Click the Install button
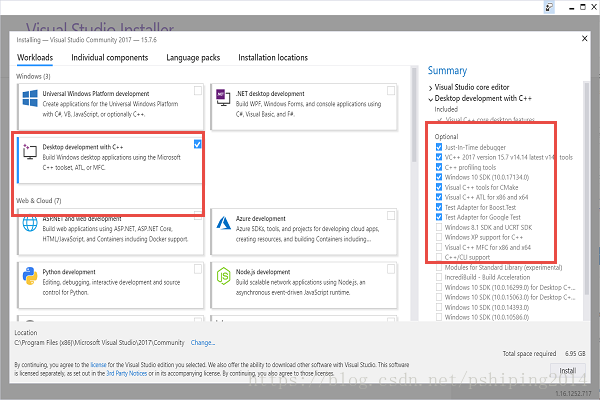 click(567, 370)
